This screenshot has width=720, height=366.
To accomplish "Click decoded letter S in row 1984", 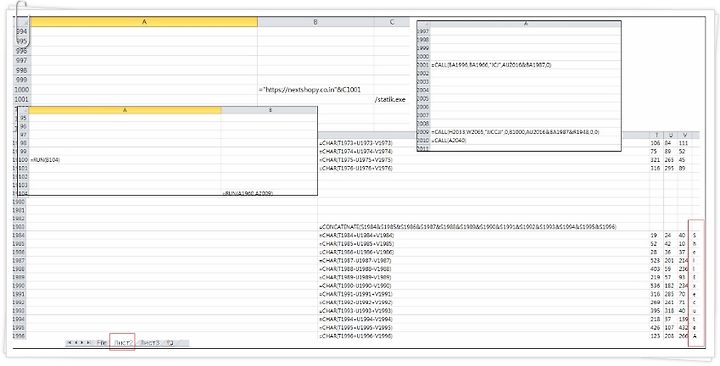I will (x=695, y=235).
